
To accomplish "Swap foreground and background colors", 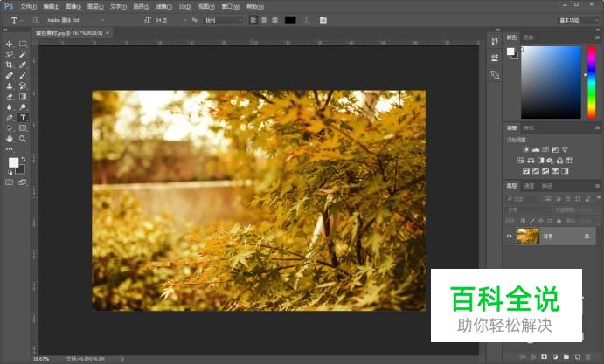I will point(24,159).
